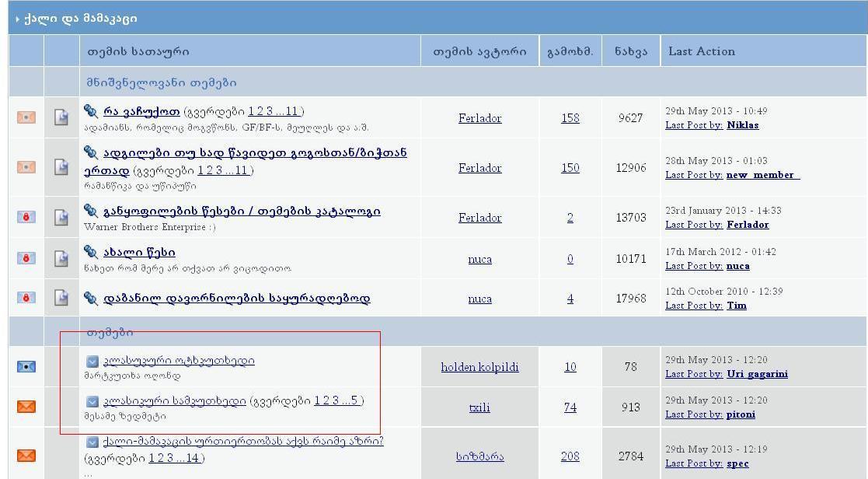Click the ქალი და მამაკაცი forum title
The image size is (868, 479).
point(80,19)
